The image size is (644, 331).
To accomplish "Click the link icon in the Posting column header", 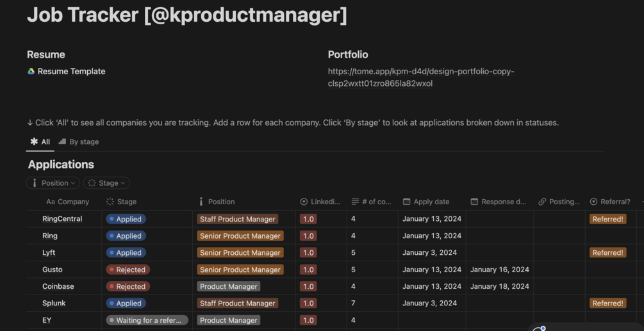I will click(x=542, y=202).
